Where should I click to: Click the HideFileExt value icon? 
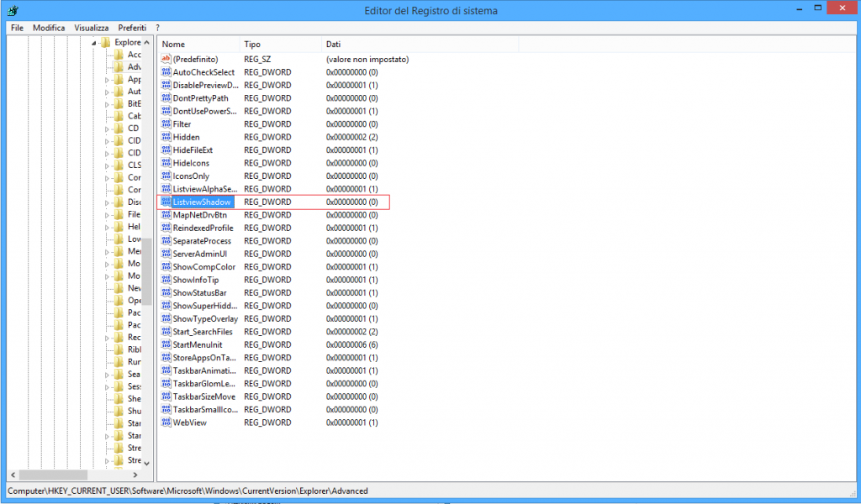point(166,150)
